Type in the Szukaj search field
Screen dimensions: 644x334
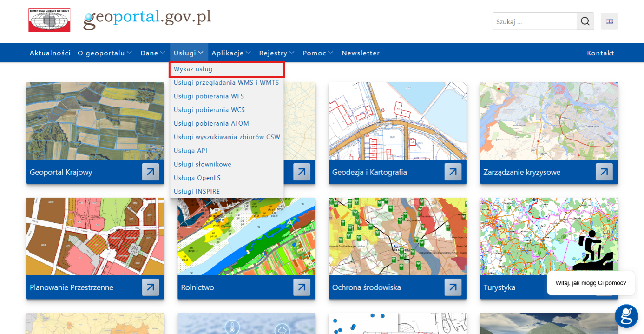pyautogui.click(x=535, y=21)
